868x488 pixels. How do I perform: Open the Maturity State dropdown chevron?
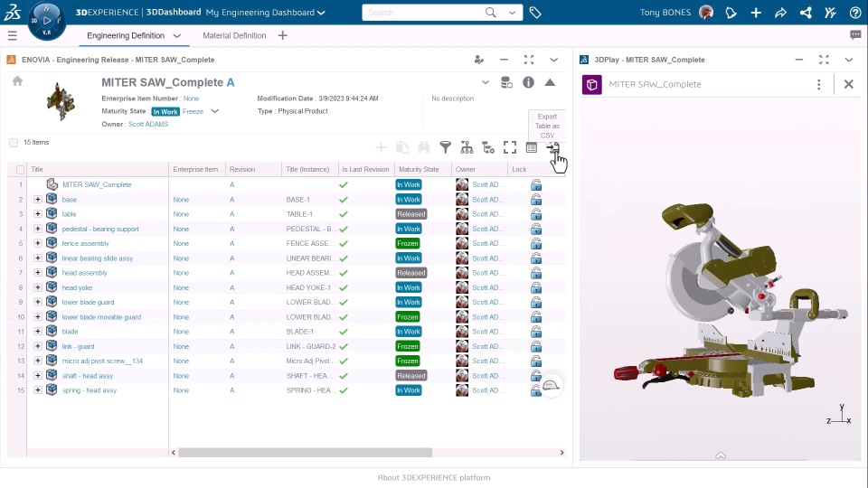click(x=215, y=111)
